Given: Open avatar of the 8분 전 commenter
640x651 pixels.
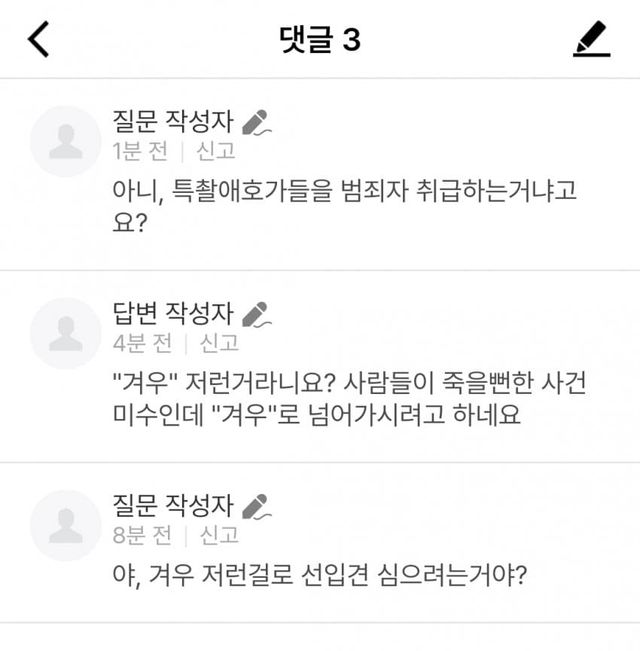Looking at the screenshot, I should 66,524.
